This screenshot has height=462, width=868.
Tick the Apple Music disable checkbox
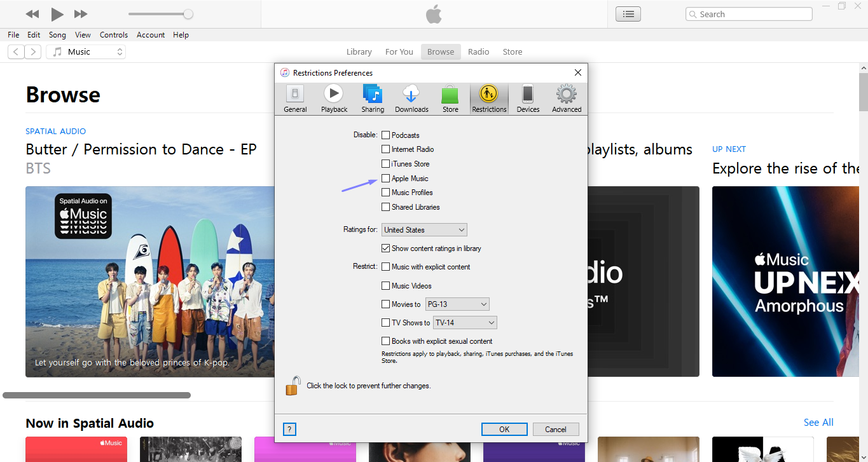[x=385, y=179]
